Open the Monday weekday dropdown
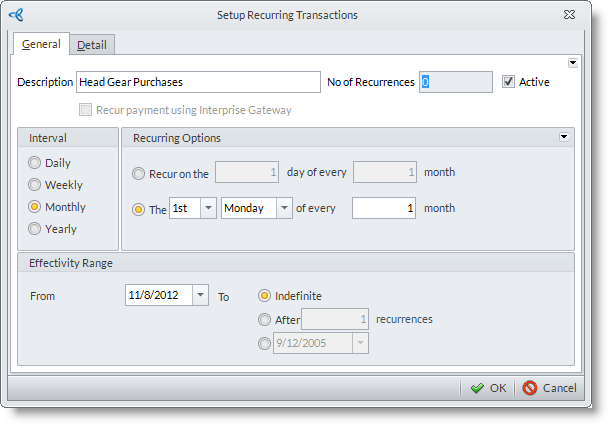Image resolution: width=608 pixels, height=424 pixels. 284,208
